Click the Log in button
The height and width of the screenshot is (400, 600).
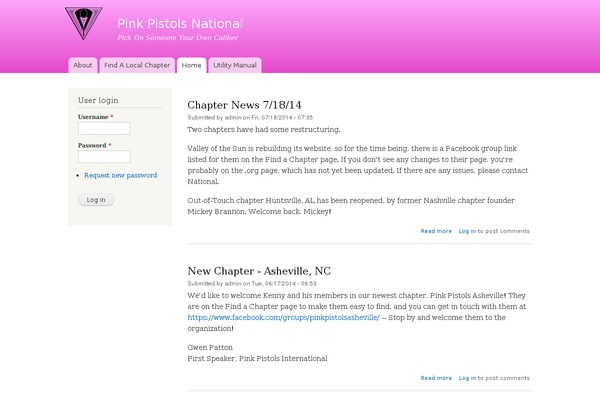(x=96, y=200)
